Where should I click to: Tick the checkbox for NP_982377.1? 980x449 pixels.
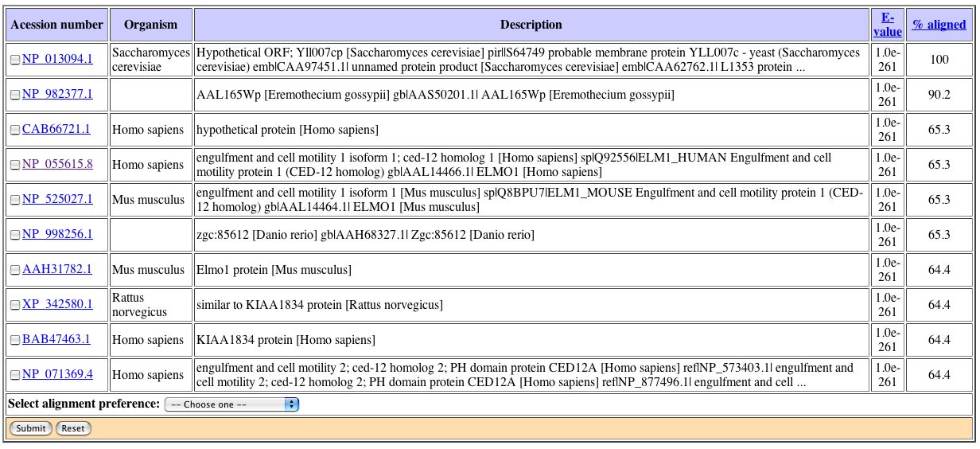[x=15, y=95]
